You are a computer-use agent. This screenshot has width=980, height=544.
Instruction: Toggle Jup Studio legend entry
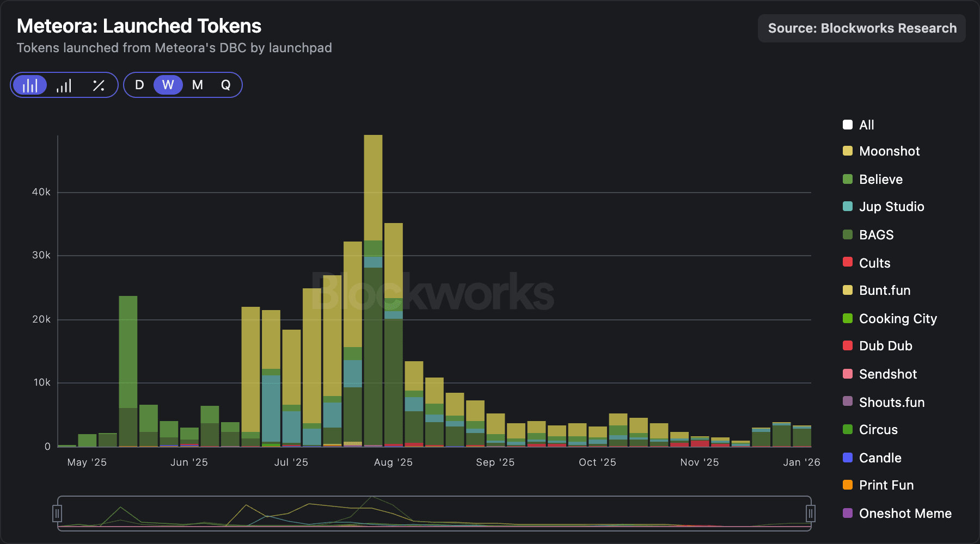point(891,207)
